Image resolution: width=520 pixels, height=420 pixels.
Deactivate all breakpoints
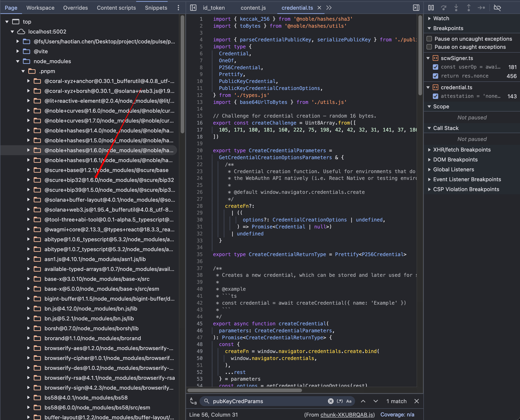click(x=497, y=8)
